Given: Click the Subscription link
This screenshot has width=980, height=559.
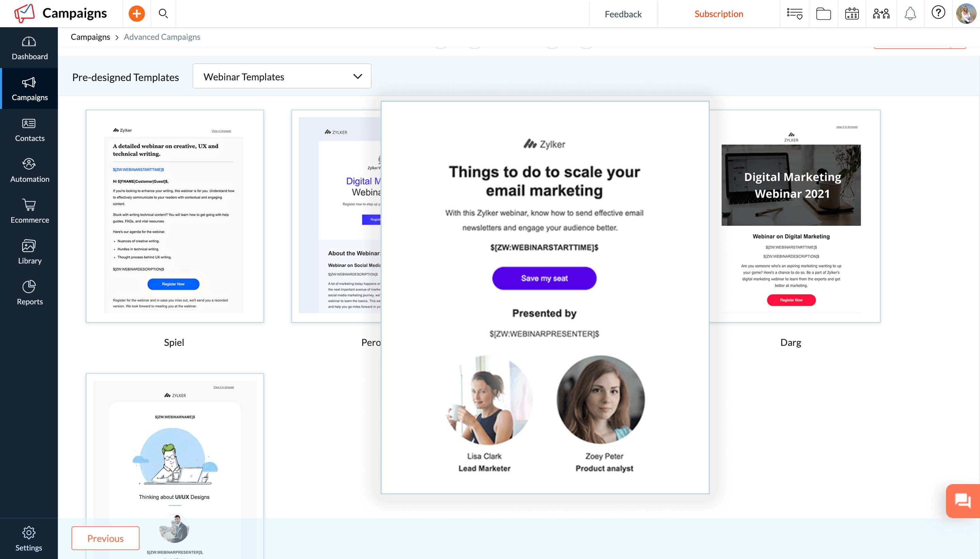Looking at the screenshot, I should (x=718, y=14).
